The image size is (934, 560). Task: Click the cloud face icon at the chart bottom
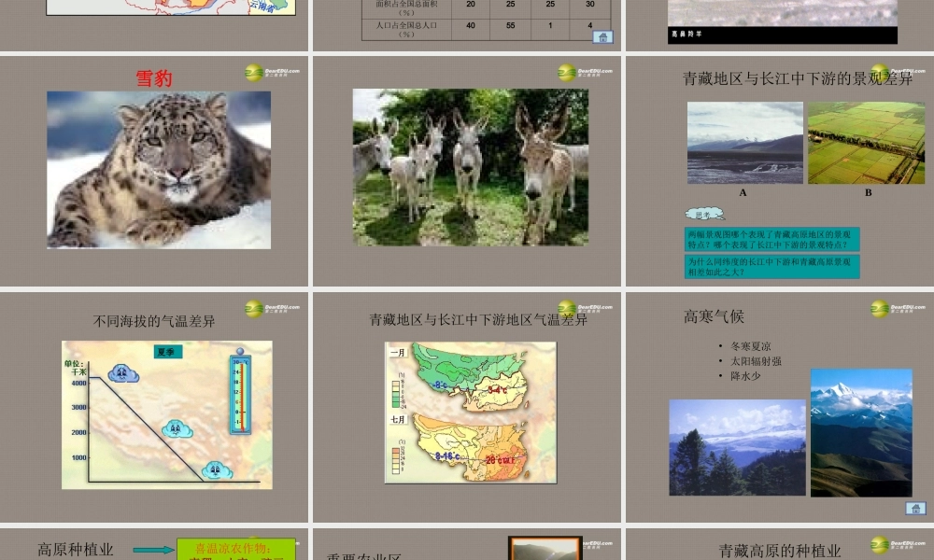(x=217, y=470)
